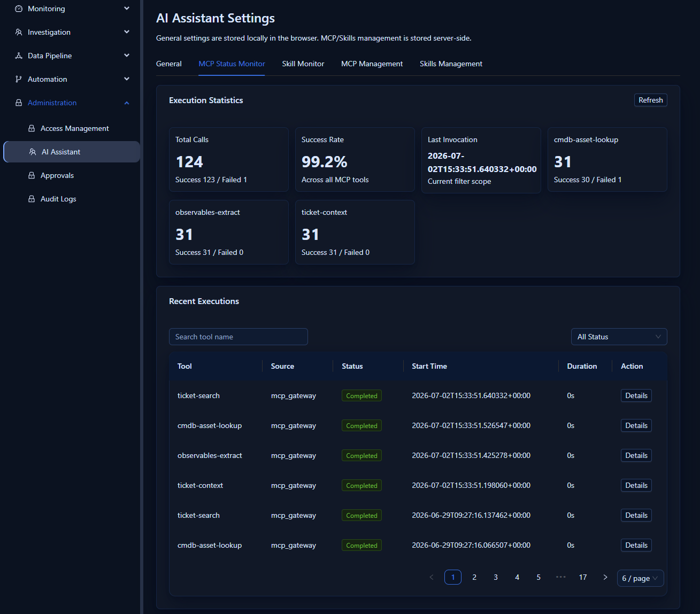Select AI Assistant in sidebar
700x614 pixels.
coord(72,152)
